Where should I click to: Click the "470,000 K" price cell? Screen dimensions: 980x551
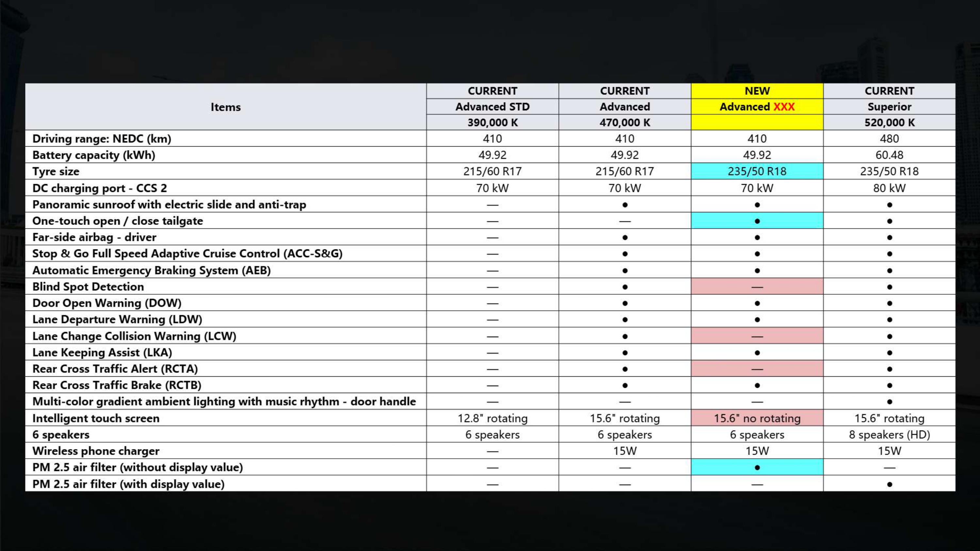[x=625, y=122]
